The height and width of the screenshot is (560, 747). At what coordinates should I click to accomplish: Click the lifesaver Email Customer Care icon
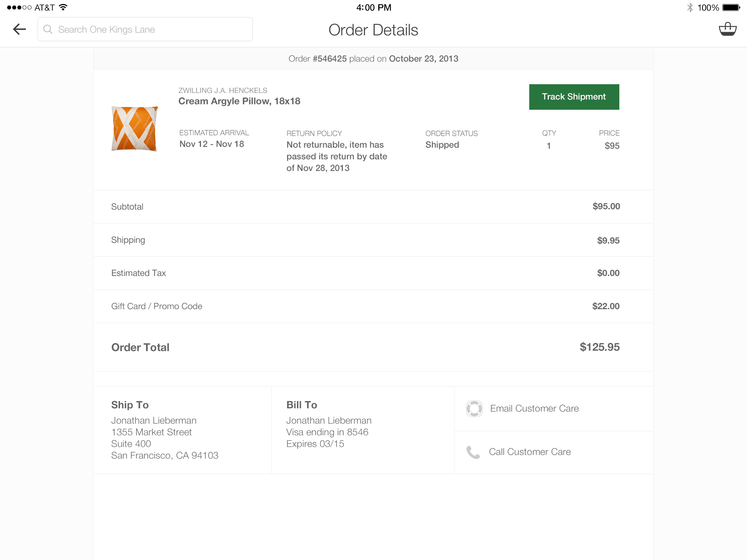tap(474, 408)
